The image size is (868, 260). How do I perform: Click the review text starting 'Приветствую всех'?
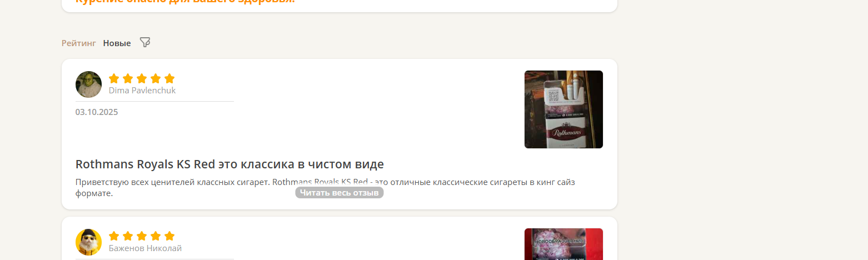[x=325, y=188]
